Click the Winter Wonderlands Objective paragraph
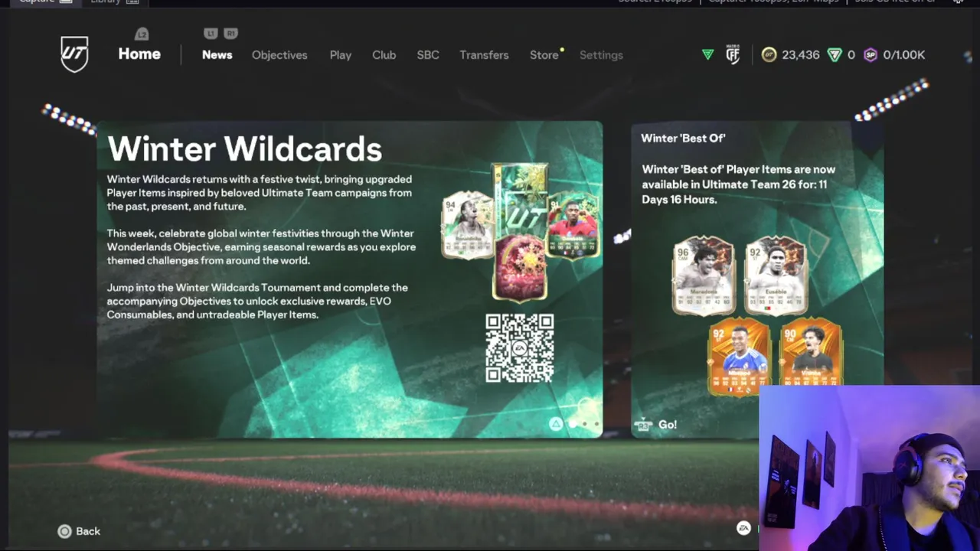Image resolution: width=980 pixels, height=551 pixels. [261, 246]
